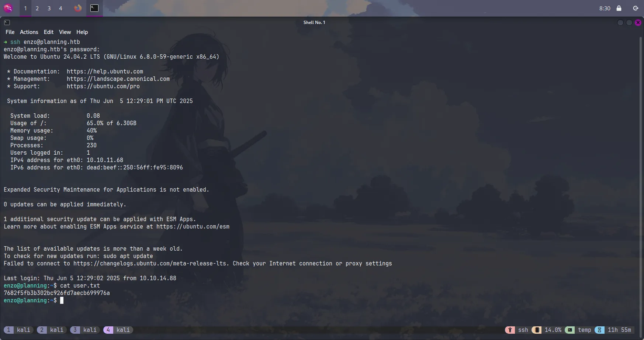
Task: Expand the Actions menu
Action: [x=29, y=32]
